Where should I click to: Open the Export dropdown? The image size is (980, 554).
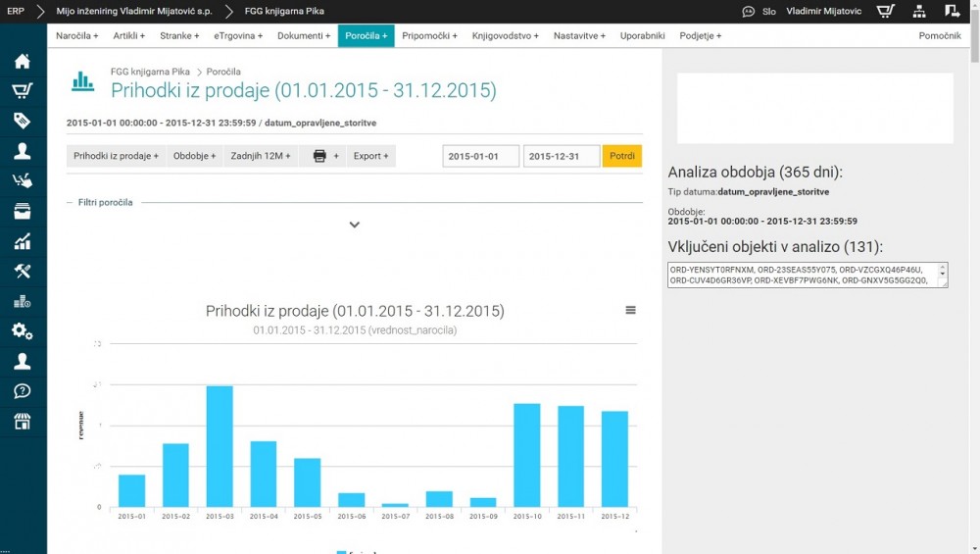(370, 156)
